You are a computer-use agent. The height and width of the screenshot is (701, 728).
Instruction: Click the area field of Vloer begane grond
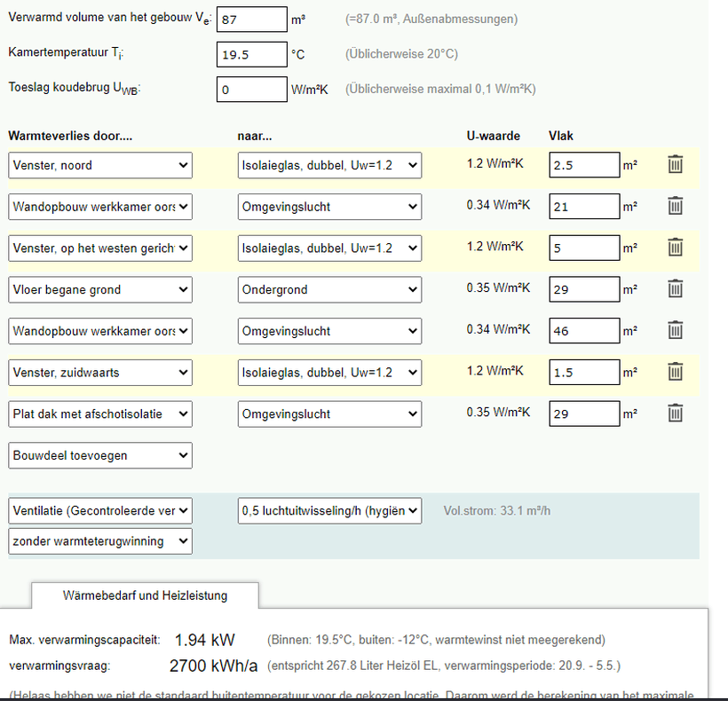point(584,289)
